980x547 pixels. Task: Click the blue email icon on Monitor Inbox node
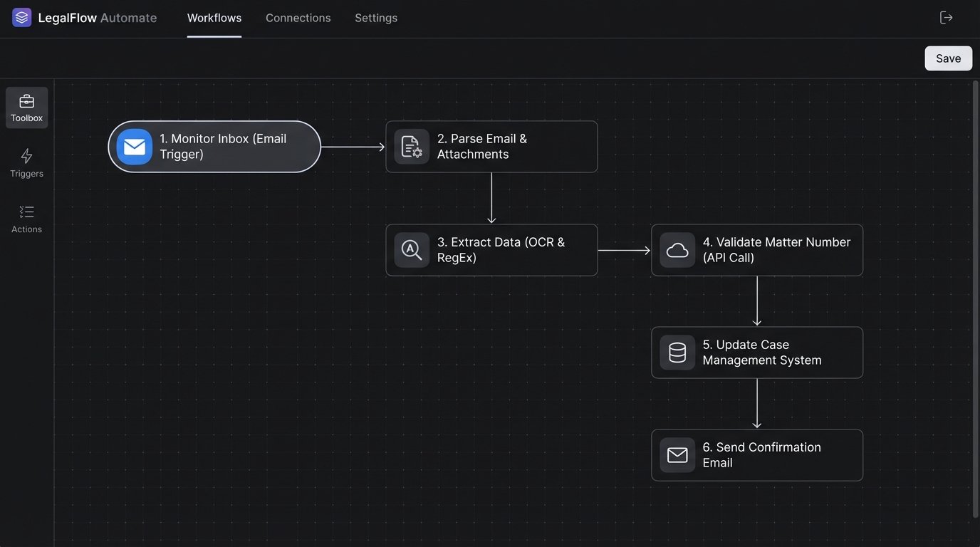[x=134, y=146]
